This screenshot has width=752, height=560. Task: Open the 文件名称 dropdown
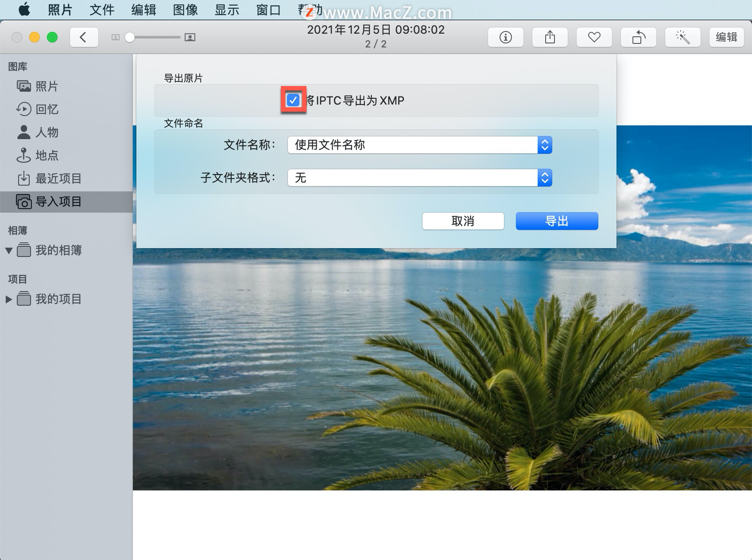[544, 145]
